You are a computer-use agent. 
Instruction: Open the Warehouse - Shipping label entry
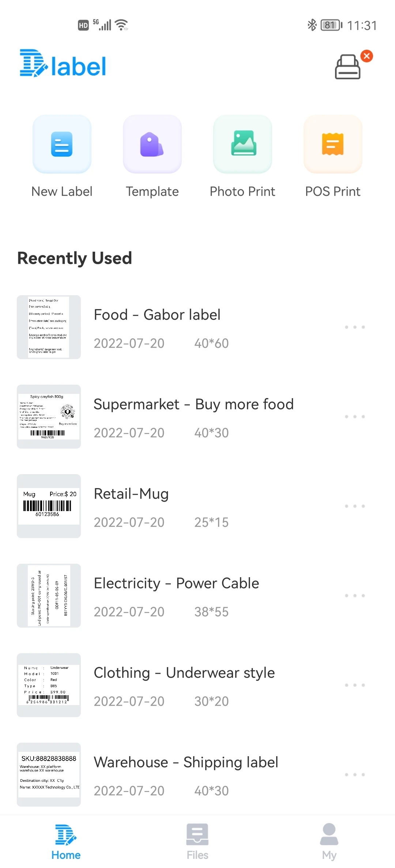coord(186,763)
